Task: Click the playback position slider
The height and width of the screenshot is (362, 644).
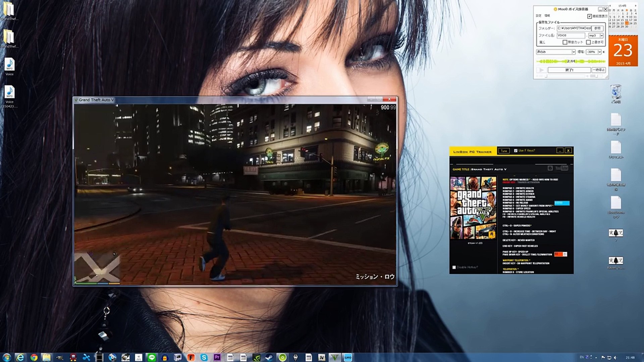Action: pyautogui.click(x=566, y=76)
